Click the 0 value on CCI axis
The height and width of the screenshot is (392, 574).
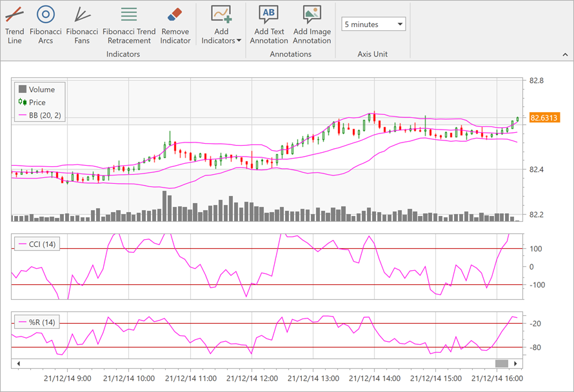click(x=531, y=267)
